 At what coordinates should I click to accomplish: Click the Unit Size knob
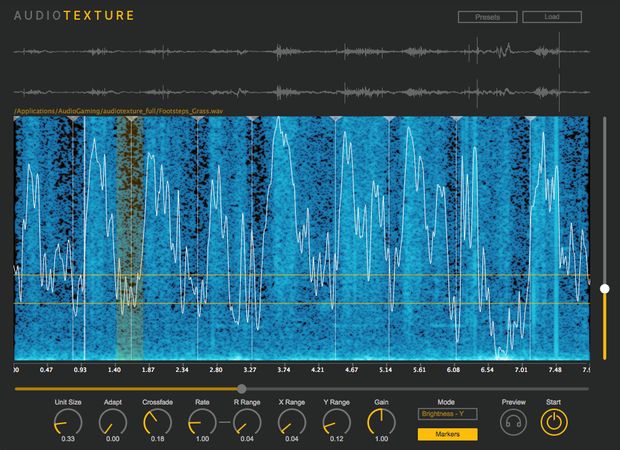[68, 423]
